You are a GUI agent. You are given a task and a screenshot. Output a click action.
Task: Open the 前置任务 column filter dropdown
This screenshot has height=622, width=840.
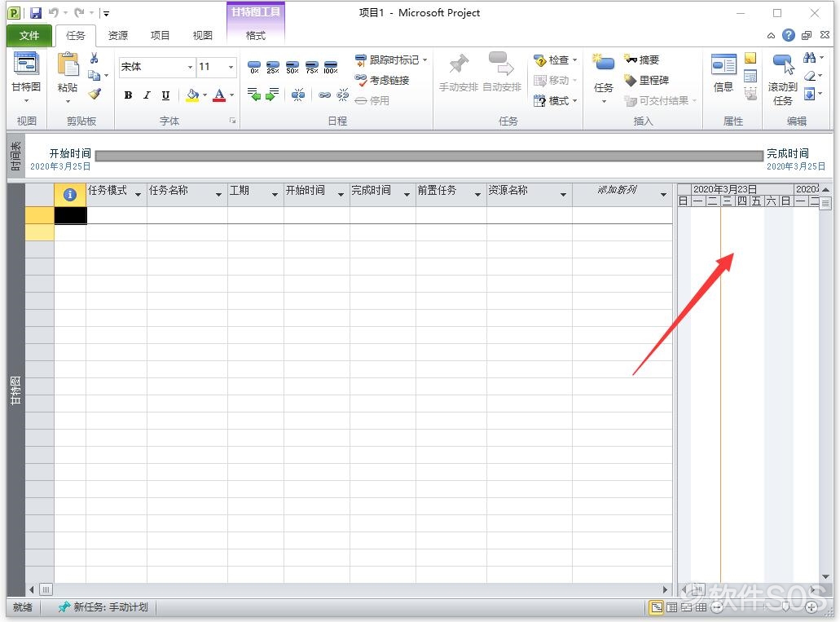click(478, 194)
